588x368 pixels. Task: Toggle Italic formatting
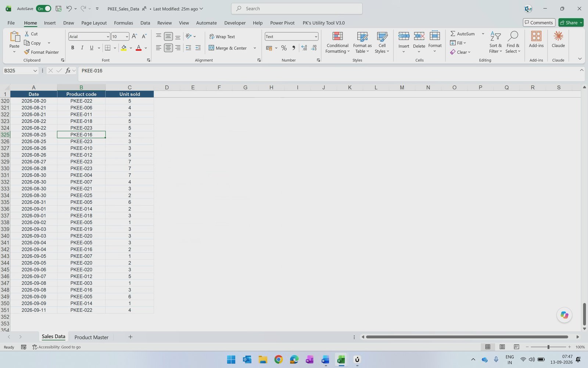click(82, 47)
